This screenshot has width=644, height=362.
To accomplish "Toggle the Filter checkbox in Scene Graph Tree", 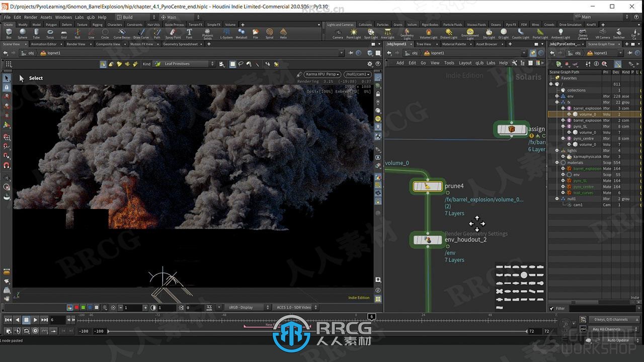I will coord(552,308).
